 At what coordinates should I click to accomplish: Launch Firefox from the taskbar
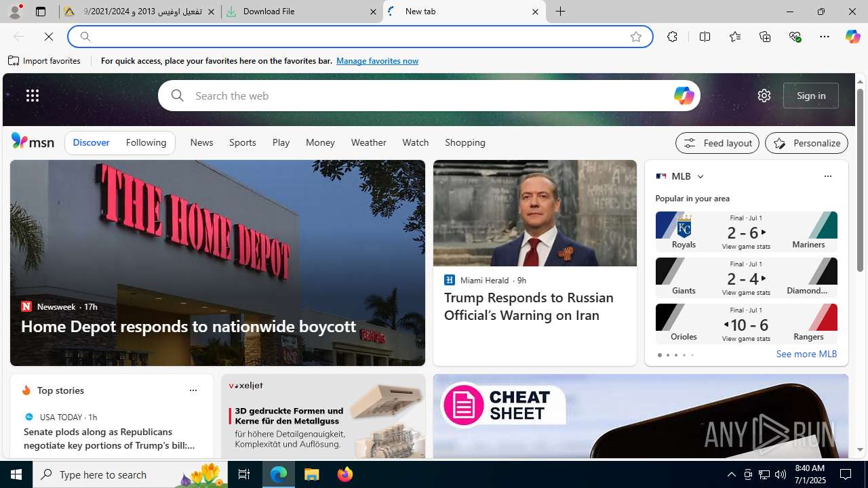tap(345, 474)
